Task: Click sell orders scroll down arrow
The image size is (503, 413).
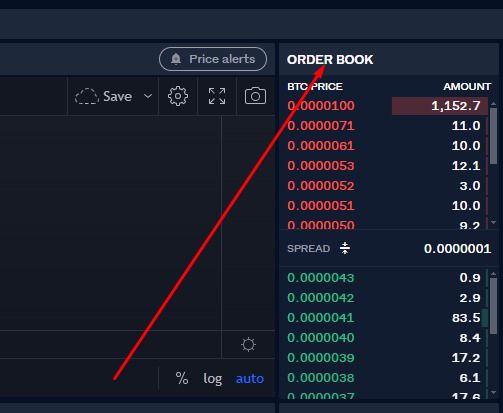Action: point(493,222)
